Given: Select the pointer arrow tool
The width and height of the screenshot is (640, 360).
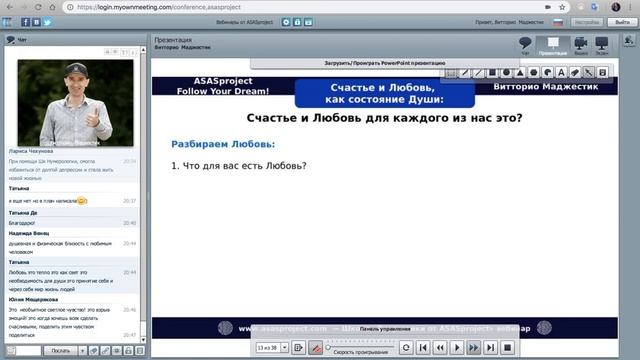Looking at the screenshot, I should pos(589,73).
